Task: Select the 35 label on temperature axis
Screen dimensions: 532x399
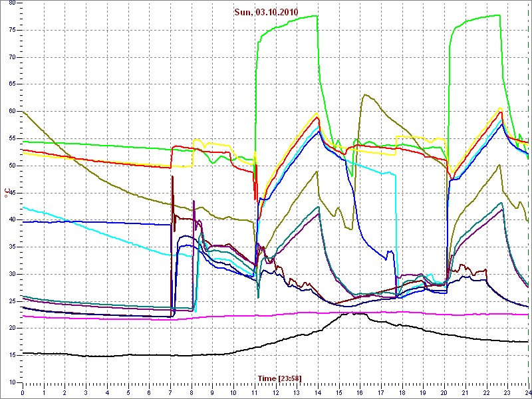Action: pos(11,247)
